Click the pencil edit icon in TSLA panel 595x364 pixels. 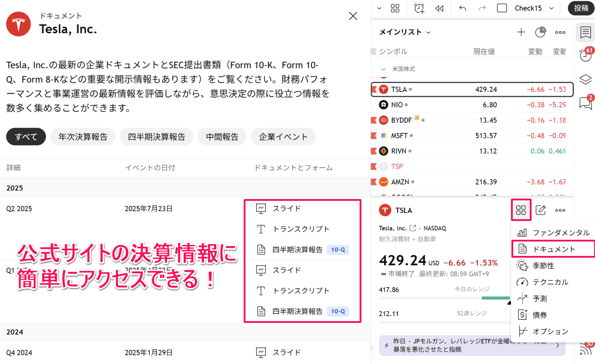[x=541, y=210]
